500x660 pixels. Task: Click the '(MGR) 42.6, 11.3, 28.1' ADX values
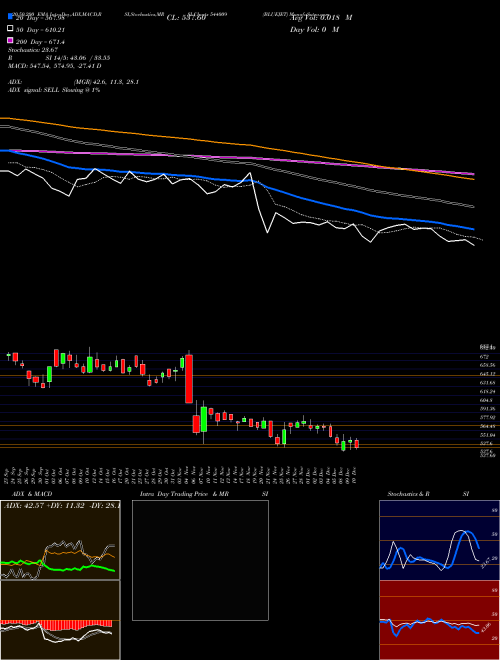pos(106,82)
